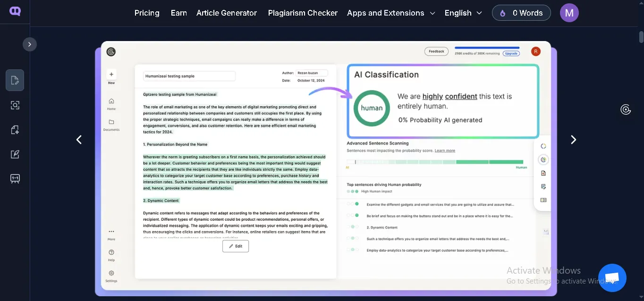
Task: Click the blue Upgrade button
Action: click(x=511, y=53)
